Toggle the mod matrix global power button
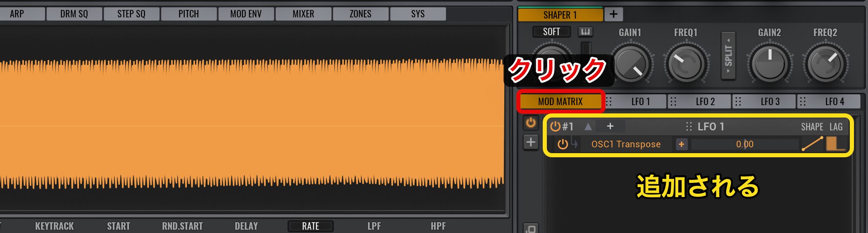Image resolution: width=868 pixels, height=233 pixels. coord(531,123)
